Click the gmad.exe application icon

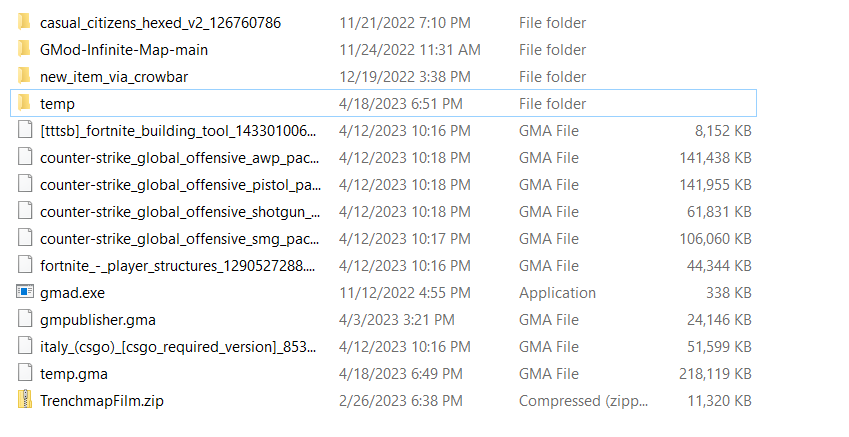[24, 293]
